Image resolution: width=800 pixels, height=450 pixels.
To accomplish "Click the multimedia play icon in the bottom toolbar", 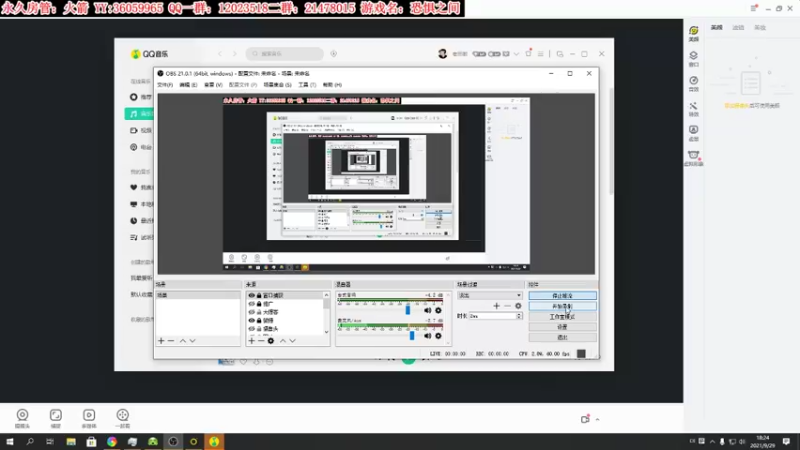I will [x=89, y=417].
